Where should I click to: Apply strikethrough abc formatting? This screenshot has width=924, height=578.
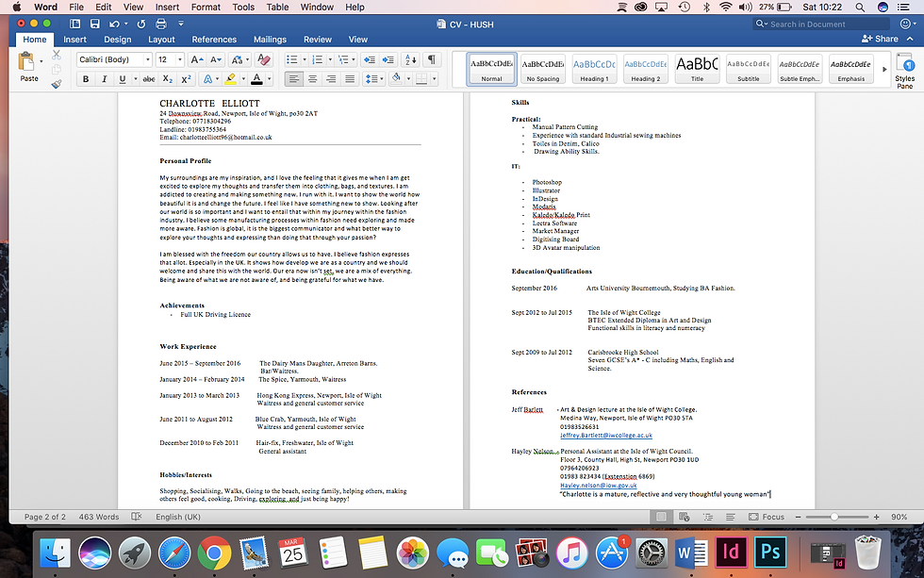coord(149,79)
